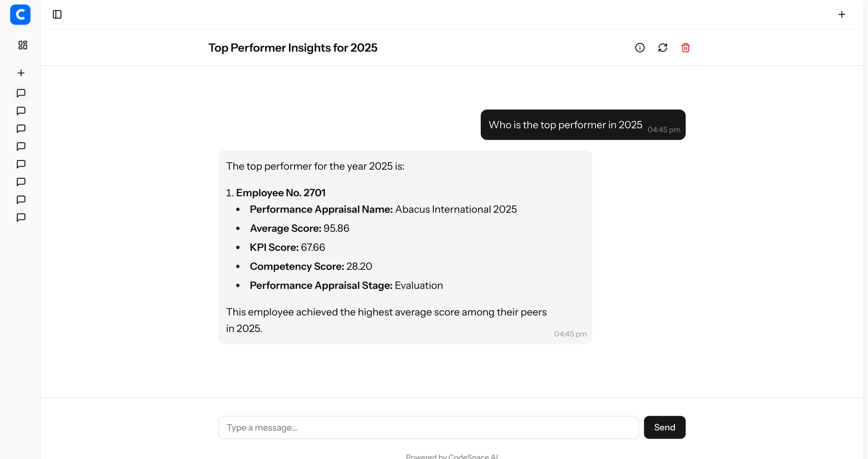Screen dimensions: 868x459
Task: Open the second chat in sidebar
Action: click(x=21, y=111)
